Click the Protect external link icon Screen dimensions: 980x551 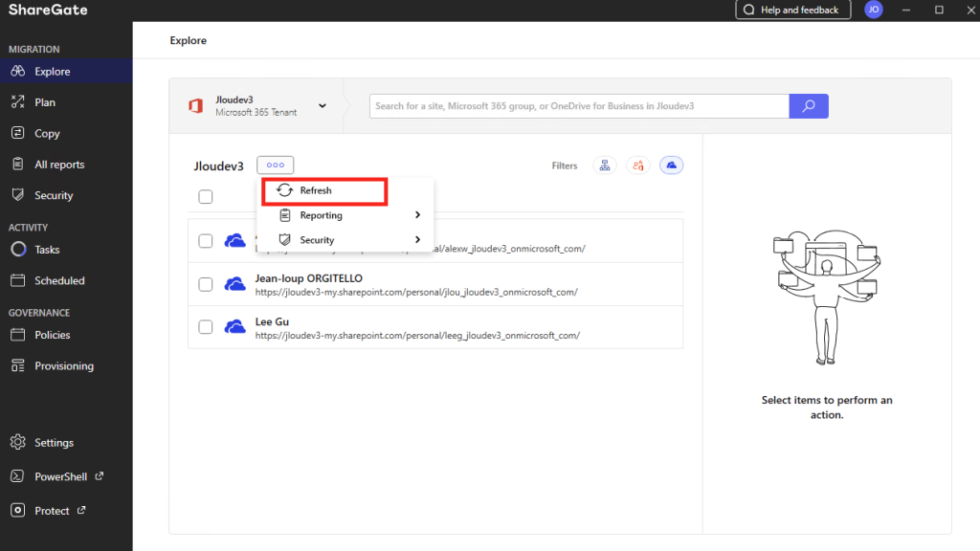pos(81,511)
